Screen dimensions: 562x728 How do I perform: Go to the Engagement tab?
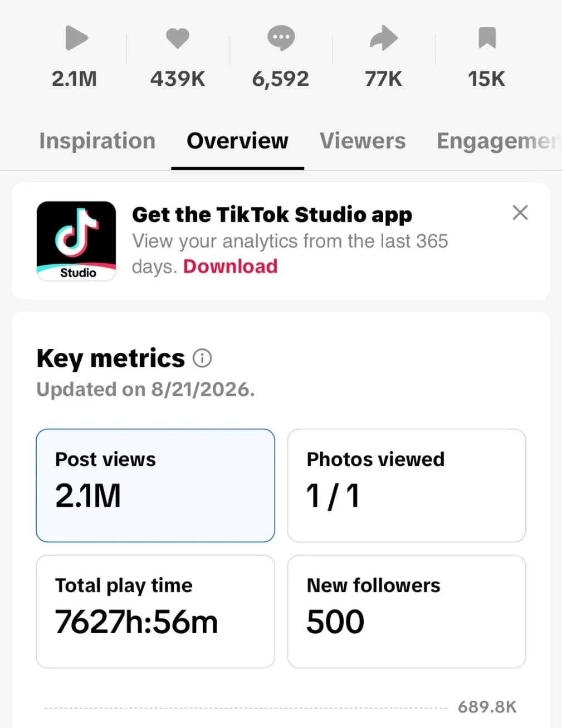tap(499, 142)
